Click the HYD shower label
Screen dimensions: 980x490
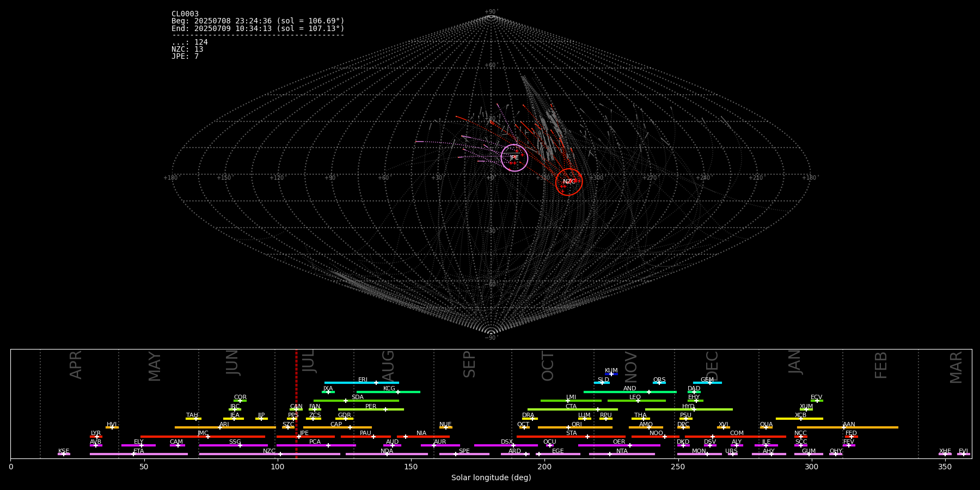point(689,407)
